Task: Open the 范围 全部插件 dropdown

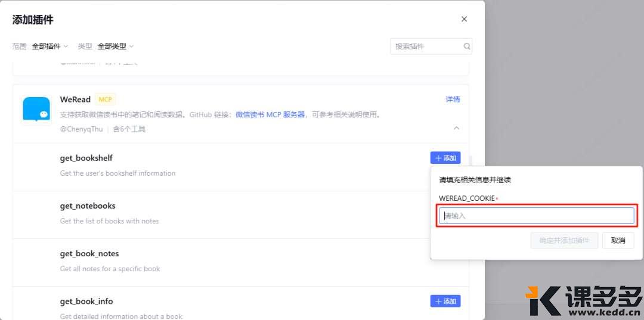Action: [49, 46]
